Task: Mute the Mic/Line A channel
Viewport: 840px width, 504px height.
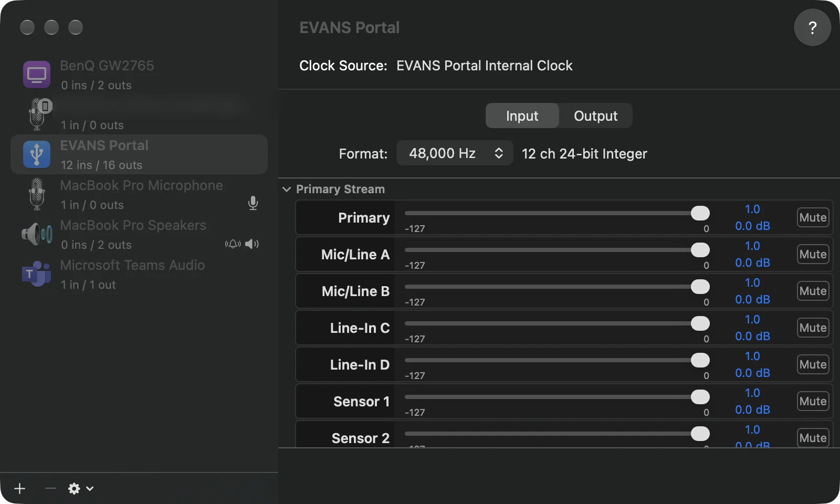Action: pos(813,254)
